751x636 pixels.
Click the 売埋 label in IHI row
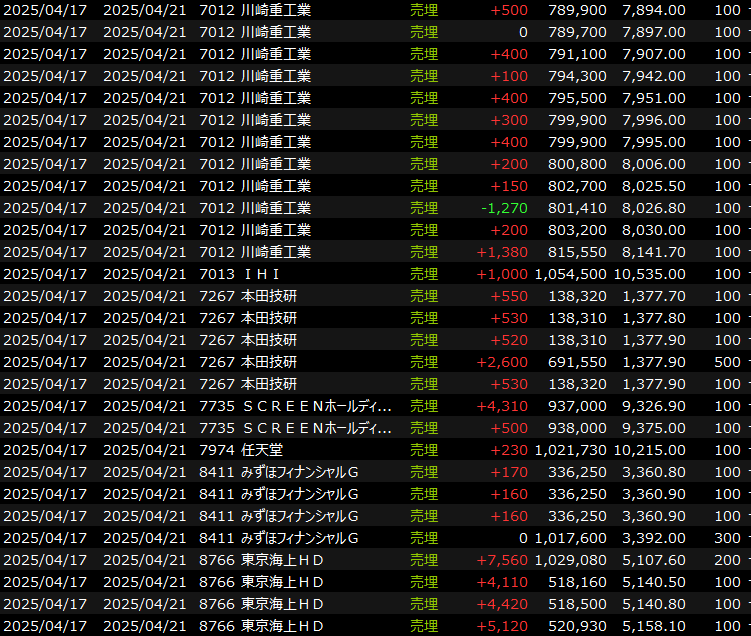[424, 274]
